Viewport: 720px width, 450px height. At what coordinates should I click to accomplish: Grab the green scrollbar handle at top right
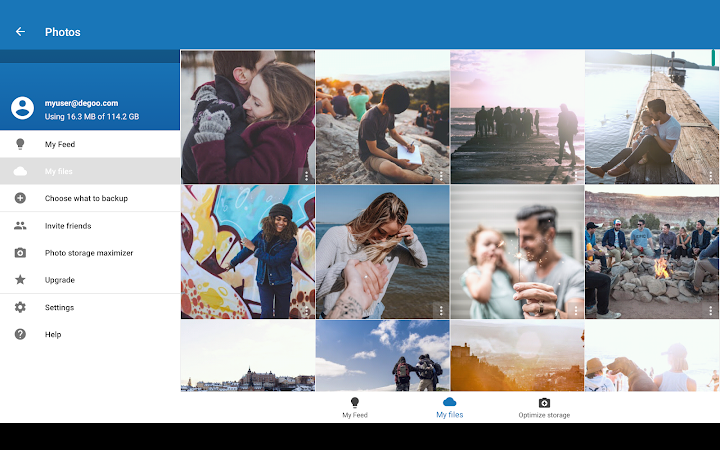[714, 58]
